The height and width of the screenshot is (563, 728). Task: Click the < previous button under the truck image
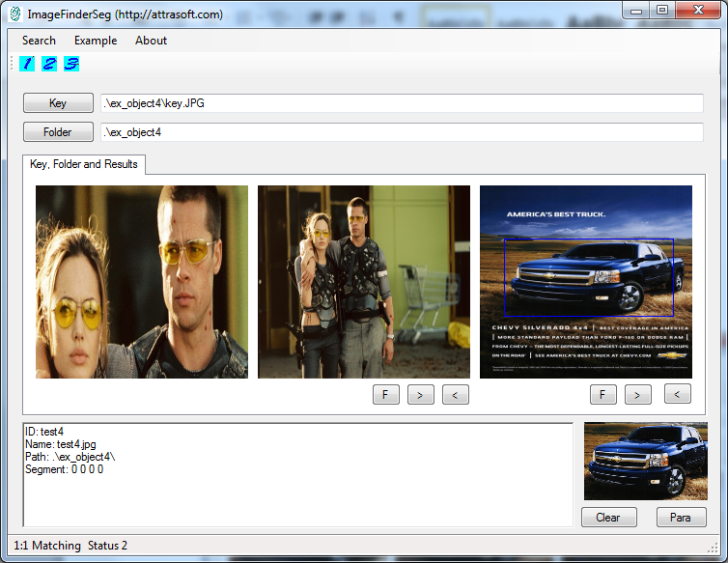click(678, 394)
